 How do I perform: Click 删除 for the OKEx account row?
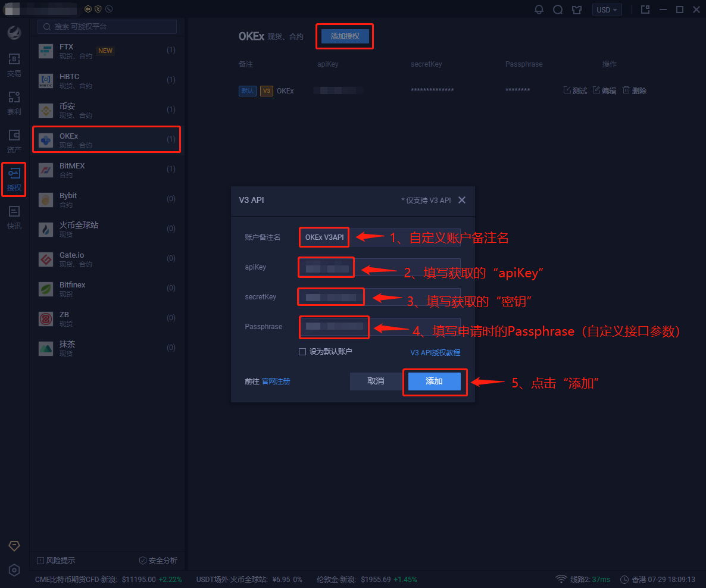pos(635,90)
